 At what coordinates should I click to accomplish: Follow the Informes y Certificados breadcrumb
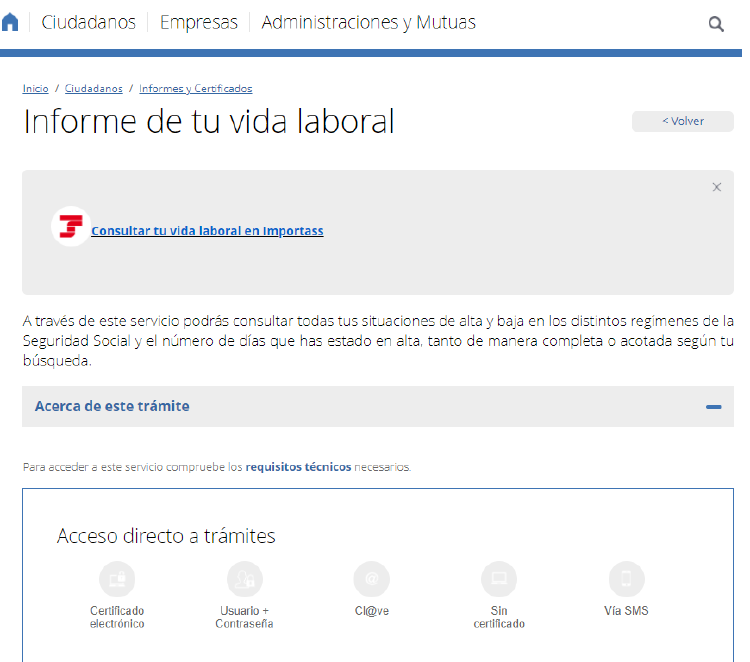(x=196, y=88)
